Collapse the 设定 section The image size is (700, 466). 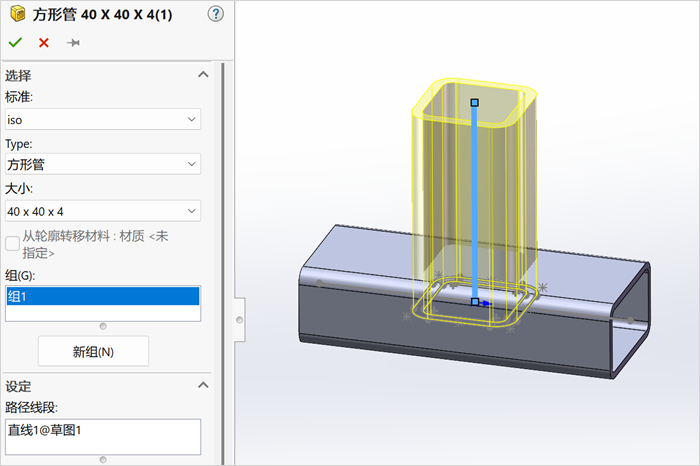coord(203,385)
